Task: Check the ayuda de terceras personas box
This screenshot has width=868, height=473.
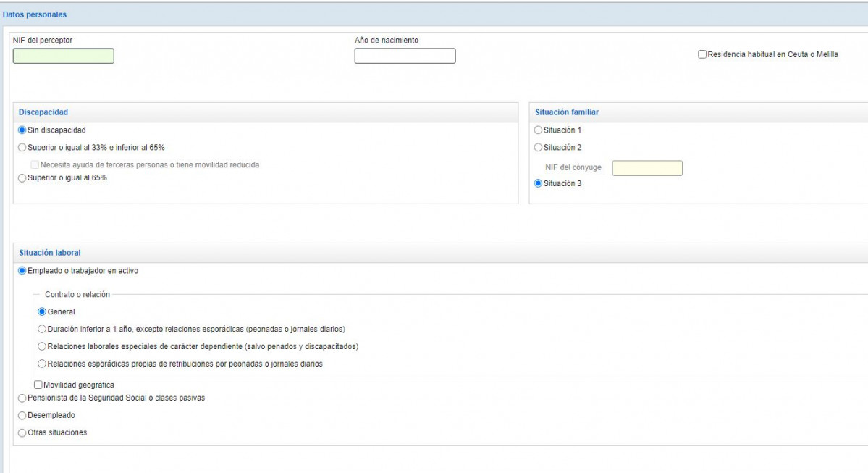Action: tap(35, 164)
